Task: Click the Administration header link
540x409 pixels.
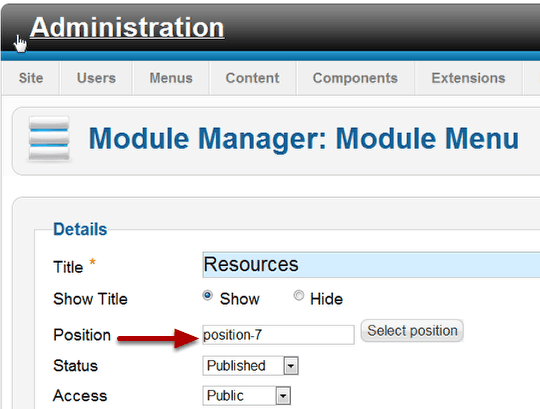Action: pos(127,28)
